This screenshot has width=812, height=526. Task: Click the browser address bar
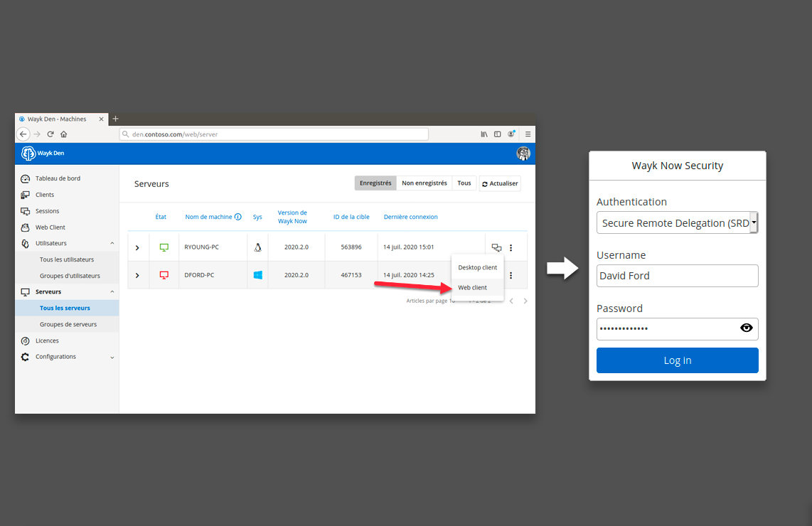[274, 134]
